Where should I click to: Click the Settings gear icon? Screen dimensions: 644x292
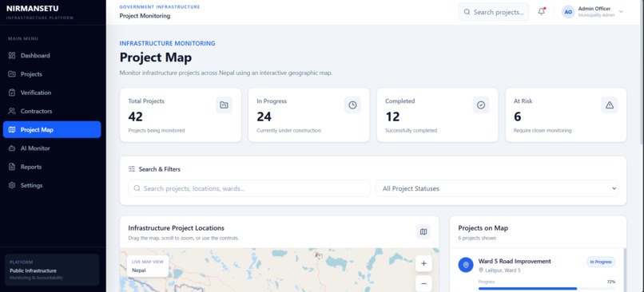(x=12, y=185)
